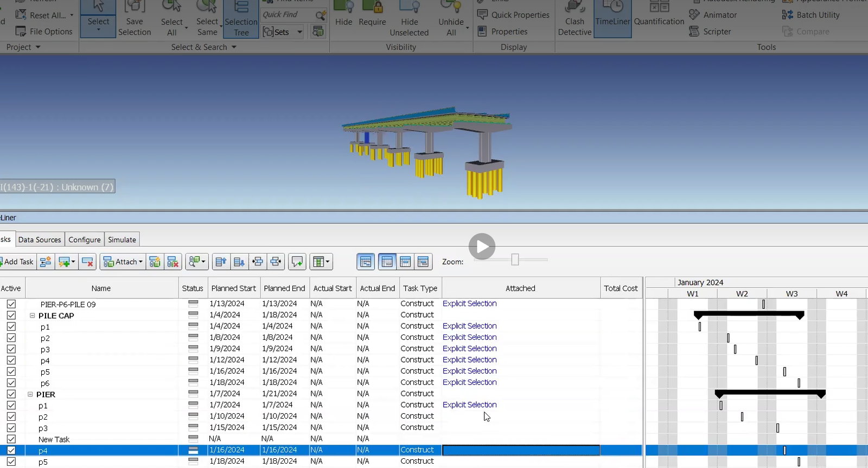Toggle Active checkbox for PIER group
The width and height of the screenshot is (868, 468).
[11, 394]
